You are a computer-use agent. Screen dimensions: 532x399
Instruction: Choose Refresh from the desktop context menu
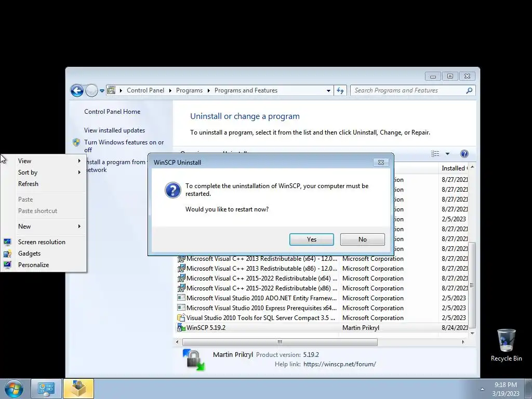pyautogui.click(x=44, y=184)
